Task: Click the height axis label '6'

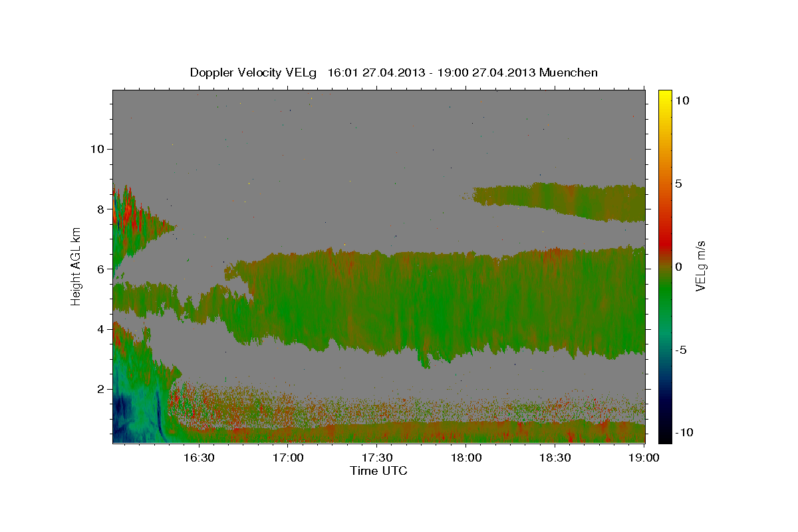Action: 100,269
